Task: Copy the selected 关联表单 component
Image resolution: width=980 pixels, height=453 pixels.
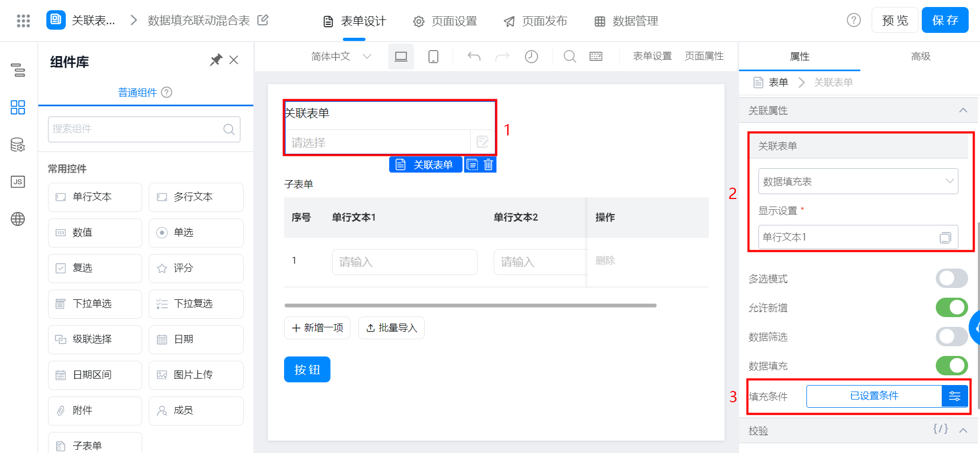Action: pyautogui.click(x=472, y=164)
